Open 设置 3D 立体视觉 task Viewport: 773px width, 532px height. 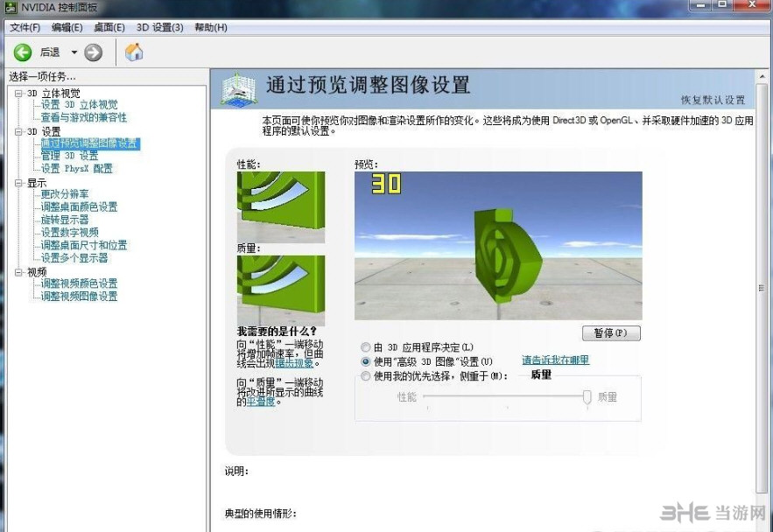click(x=80, y=104)
